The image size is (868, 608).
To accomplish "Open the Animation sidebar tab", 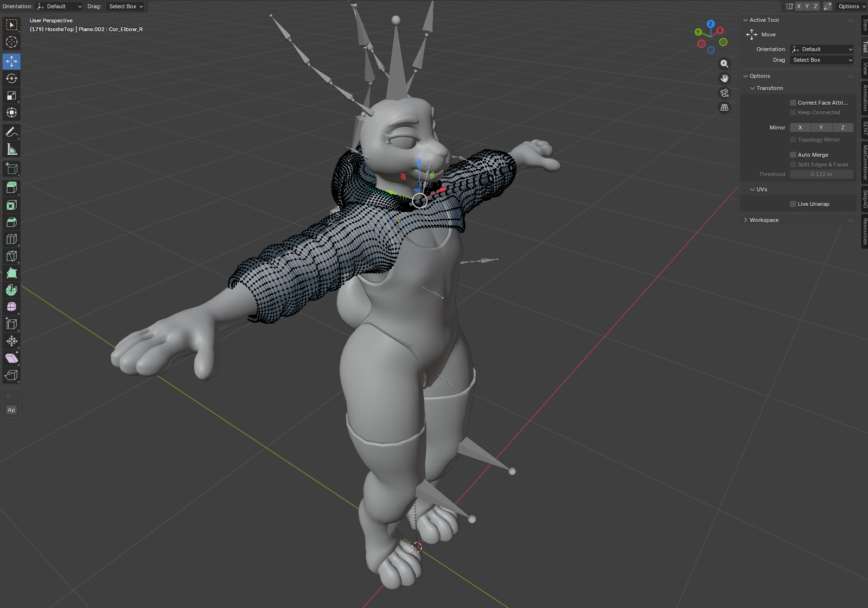I will pos(865,98).
